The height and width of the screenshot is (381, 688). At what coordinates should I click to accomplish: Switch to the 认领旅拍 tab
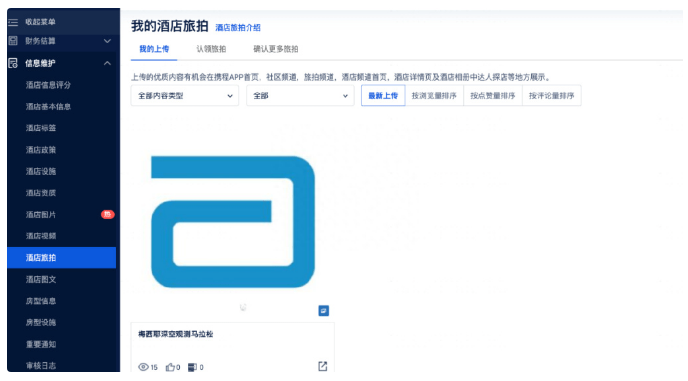211,49
